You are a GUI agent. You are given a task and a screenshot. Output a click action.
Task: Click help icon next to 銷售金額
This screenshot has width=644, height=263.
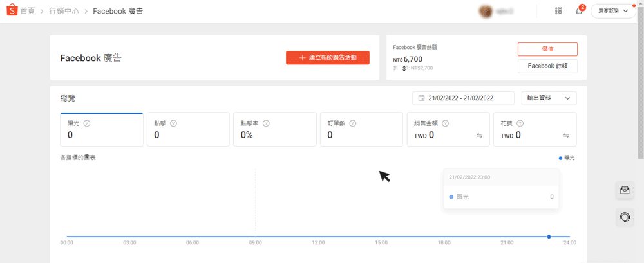tap(445, 123)
